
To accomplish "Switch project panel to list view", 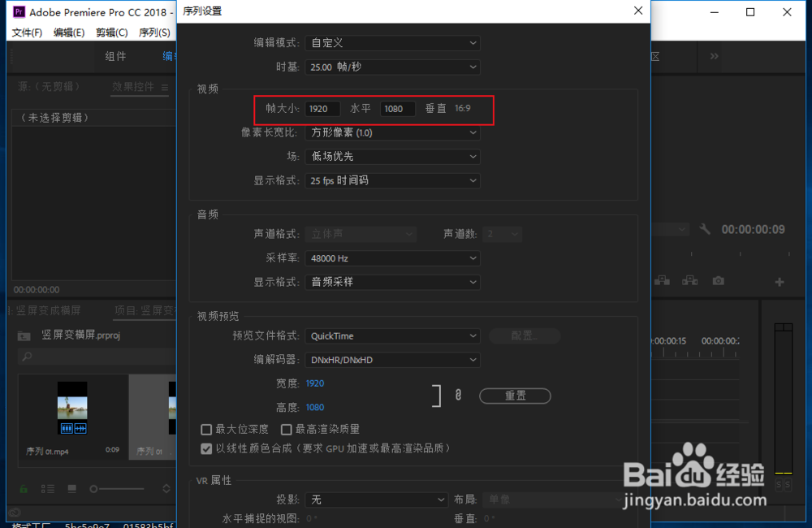I will coord(48,489).
